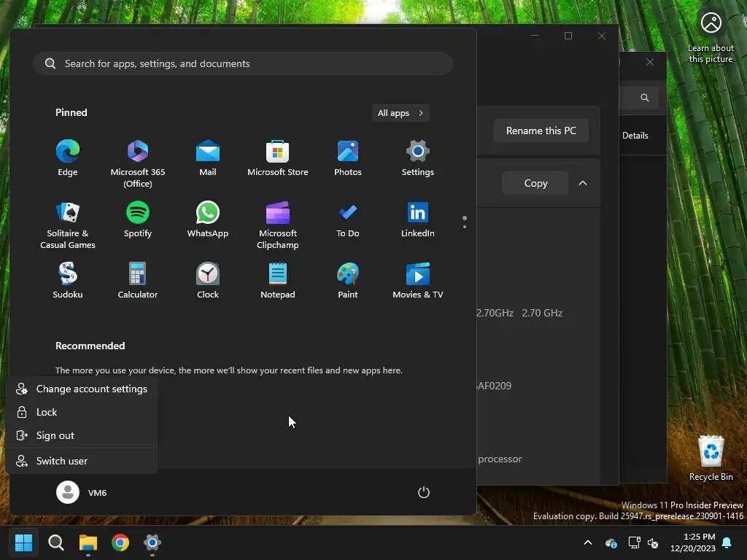This screenshot has width=747, height=560.
Task: Open taskbar Search
Action: click(55, 542)
